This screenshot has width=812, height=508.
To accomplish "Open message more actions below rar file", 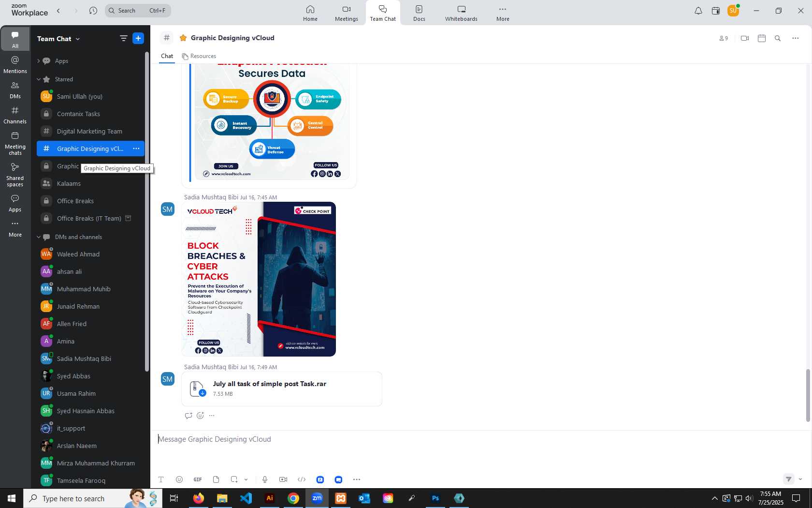I will (212, 416).
